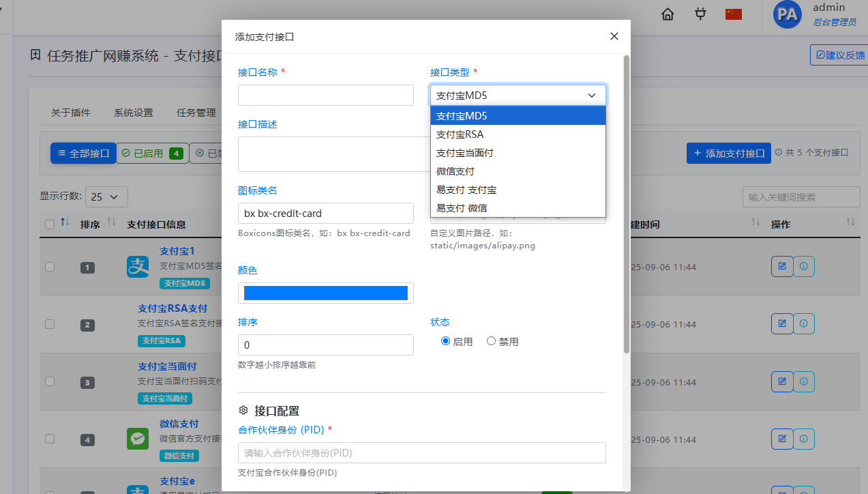The height and width of the screenshot is (494, 868).
Task: Switch language via the Chinese flag icon
Action: pos(732,14)
